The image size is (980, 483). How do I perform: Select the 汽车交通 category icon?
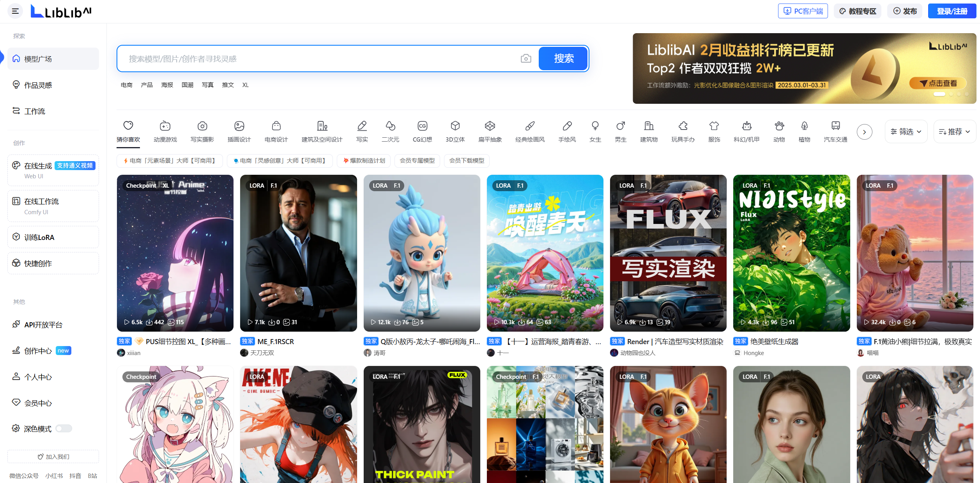click(x=836, y=131)
